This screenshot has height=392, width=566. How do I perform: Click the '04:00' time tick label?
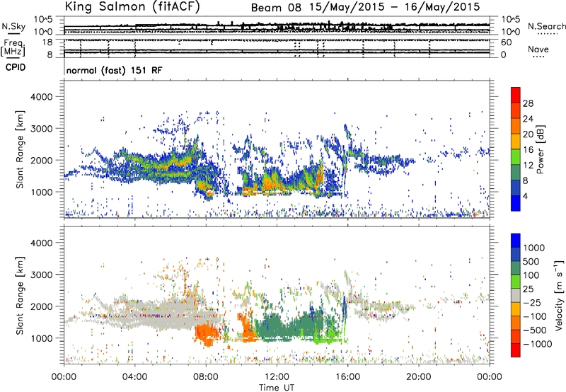pyautogui.click(x=134, y=377)
